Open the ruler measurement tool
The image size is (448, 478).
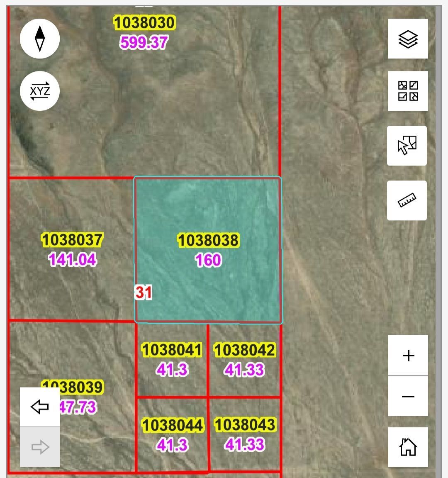(407, 200)
